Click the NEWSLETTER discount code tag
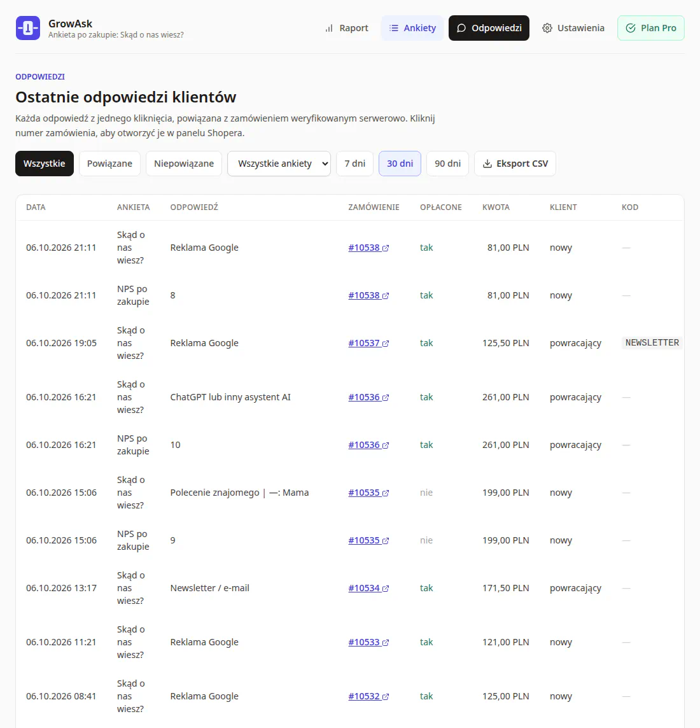700x728 pixels. pos(652,342)
